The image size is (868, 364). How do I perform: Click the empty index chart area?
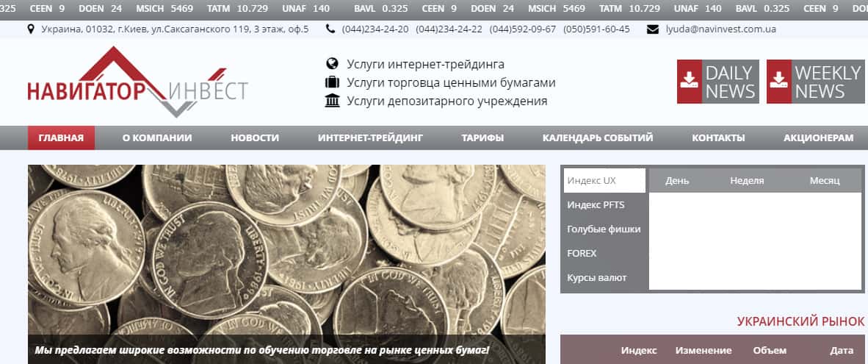pos(756,241)
